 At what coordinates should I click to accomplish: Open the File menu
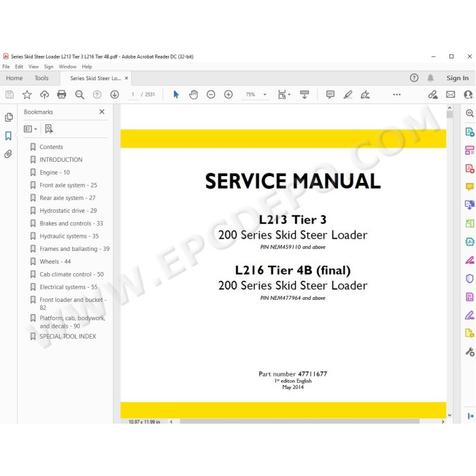pyautogui.click(x=6, y=67)
